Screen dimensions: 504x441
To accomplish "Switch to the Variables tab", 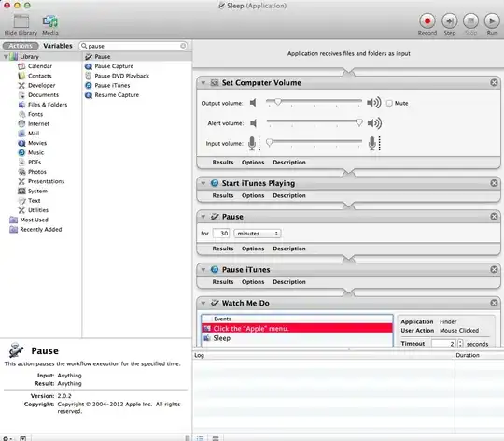I will coord(58,46).
